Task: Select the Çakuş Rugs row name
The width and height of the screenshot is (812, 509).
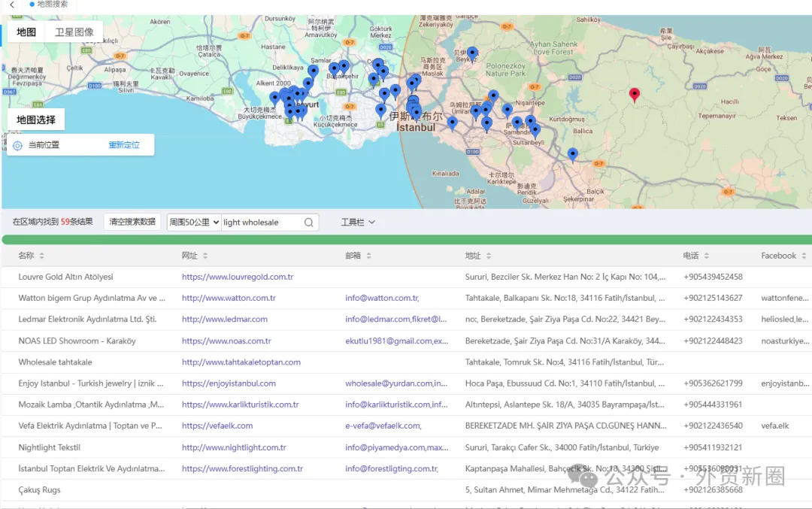Action: click(x=39, y=490)
